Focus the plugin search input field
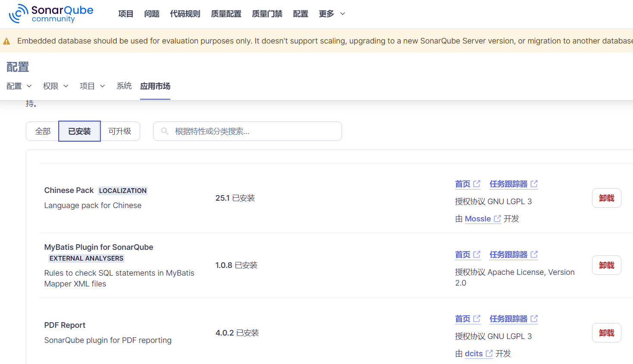This screenshot has width=633, height=364. (248, 131)
